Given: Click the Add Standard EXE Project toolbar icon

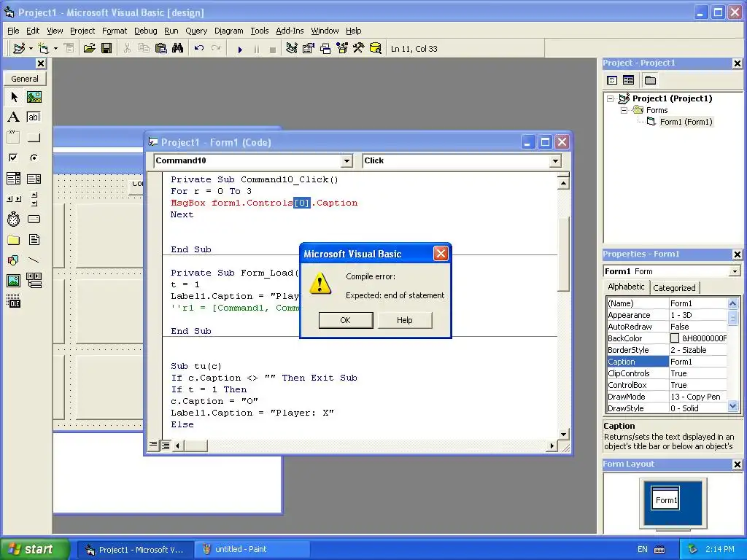Looking at the screenshot, I should pyautogui.click(x=19, y=48).
